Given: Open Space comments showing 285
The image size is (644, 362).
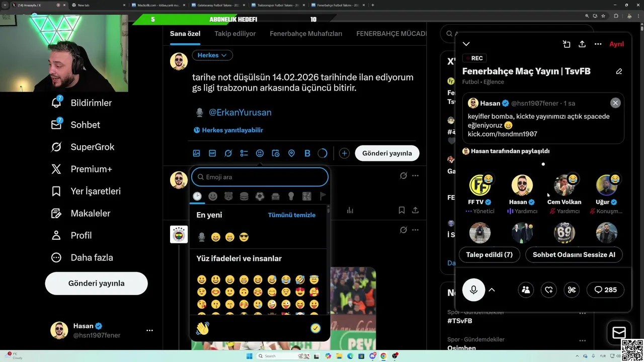Looking at the screenshot, I should point(605,290).
